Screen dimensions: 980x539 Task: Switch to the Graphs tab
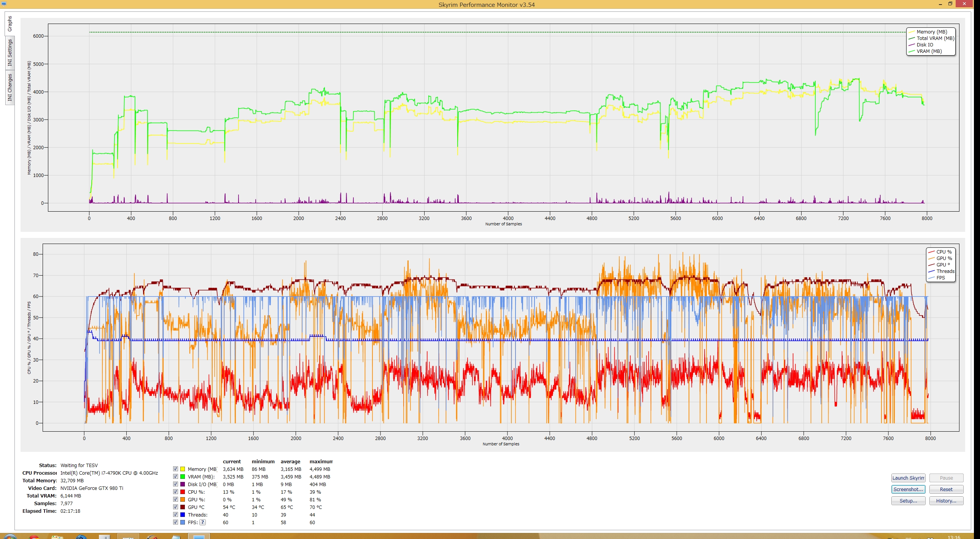pyautogui.click(x=10, y=24)
